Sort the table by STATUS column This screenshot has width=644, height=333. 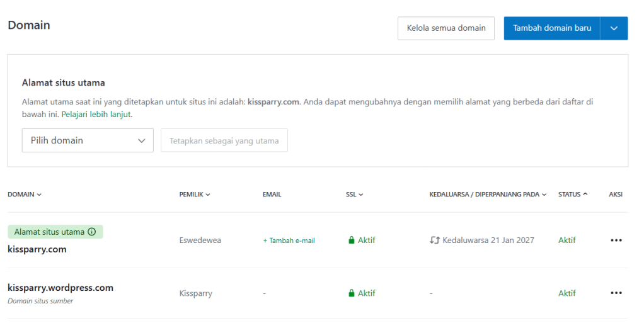tap(573, 195)
